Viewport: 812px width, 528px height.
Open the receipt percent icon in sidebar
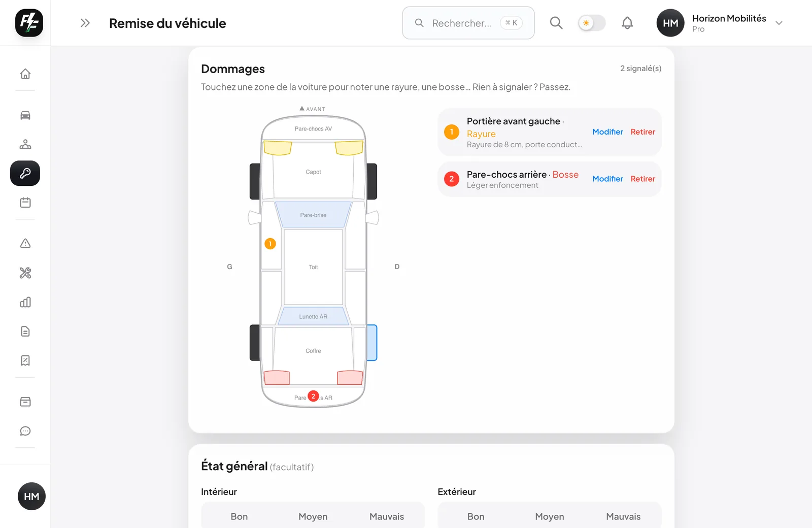coord(25,360)
